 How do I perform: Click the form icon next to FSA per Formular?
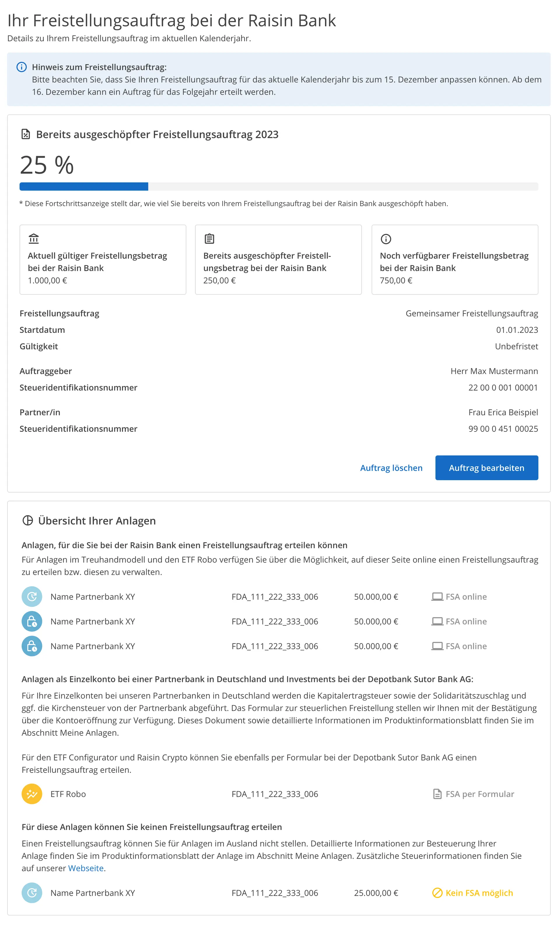437,794
